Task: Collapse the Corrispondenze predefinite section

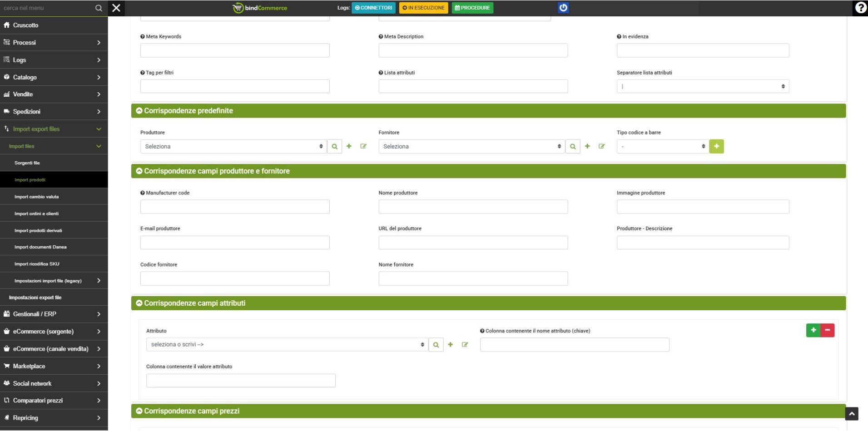Action: pos(139,111)
